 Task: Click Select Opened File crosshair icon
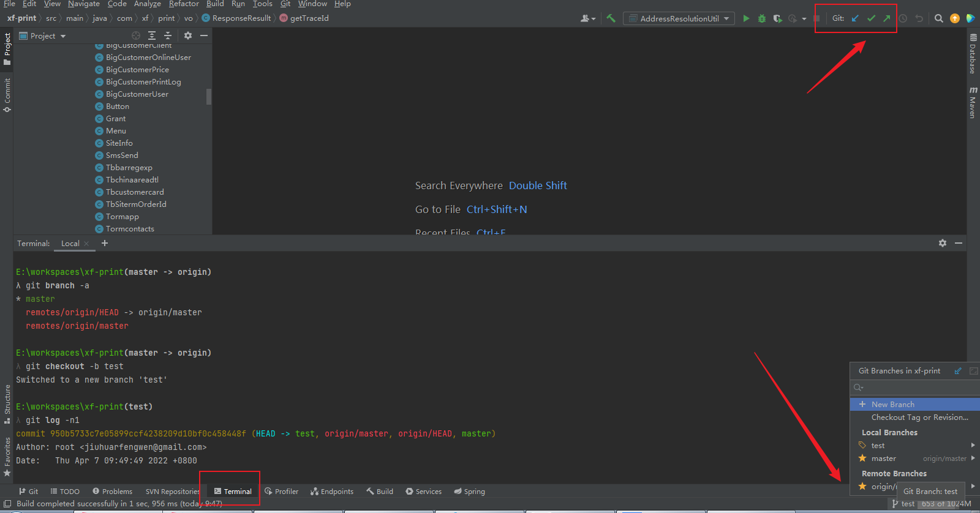click(x=136, y=36)
